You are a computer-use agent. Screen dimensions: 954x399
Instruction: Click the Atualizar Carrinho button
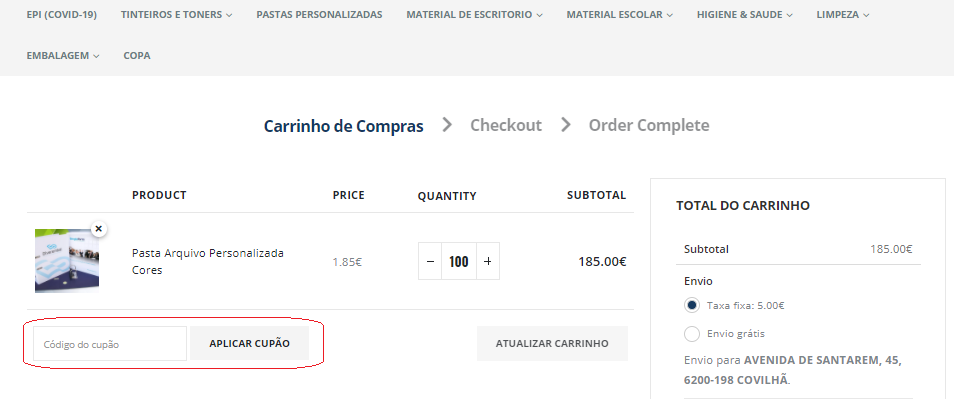[552, 344]
